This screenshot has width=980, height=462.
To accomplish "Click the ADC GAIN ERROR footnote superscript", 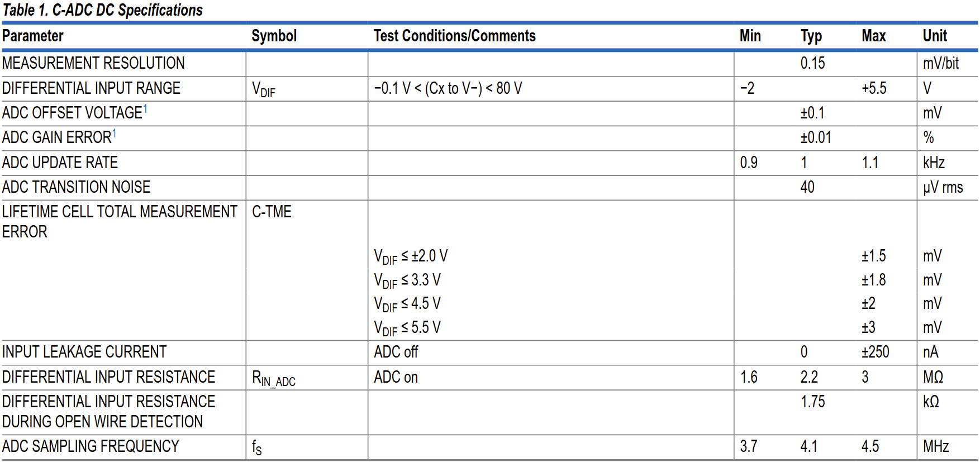I will tap(115, 133).
